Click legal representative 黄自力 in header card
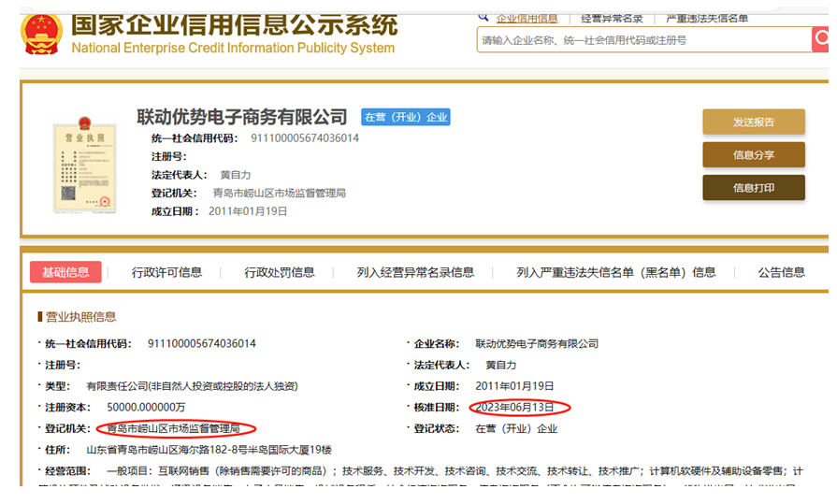 click(x=236, y=175)
